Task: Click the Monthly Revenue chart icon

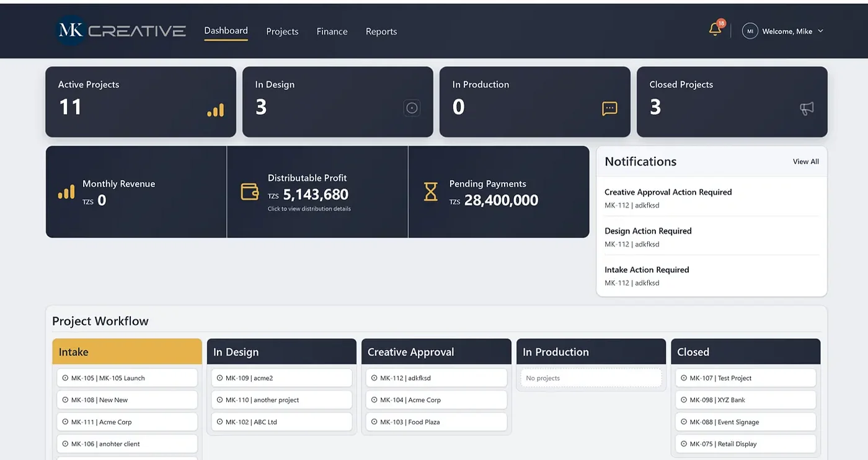Action: pyautogui.click(x=66, y=192)
